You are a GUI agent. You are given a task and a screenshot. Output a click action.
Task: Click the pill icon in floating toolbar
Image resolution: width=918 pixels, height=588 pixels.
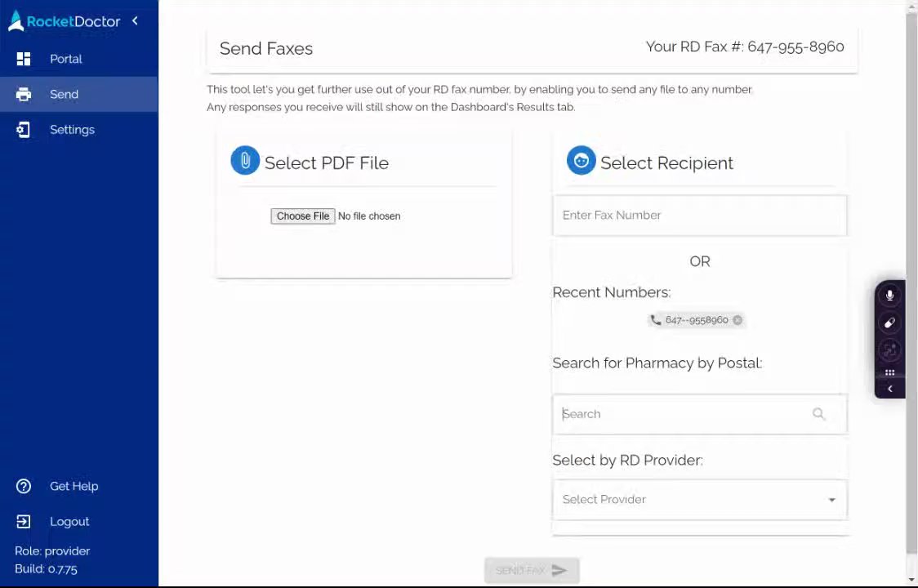(x=889, y=323)
